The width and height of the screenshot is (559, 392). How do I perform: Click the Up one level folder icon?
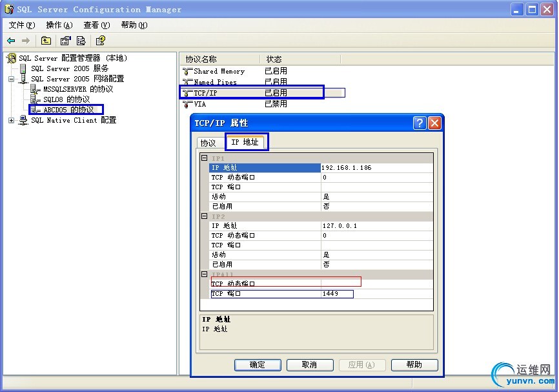46,41
